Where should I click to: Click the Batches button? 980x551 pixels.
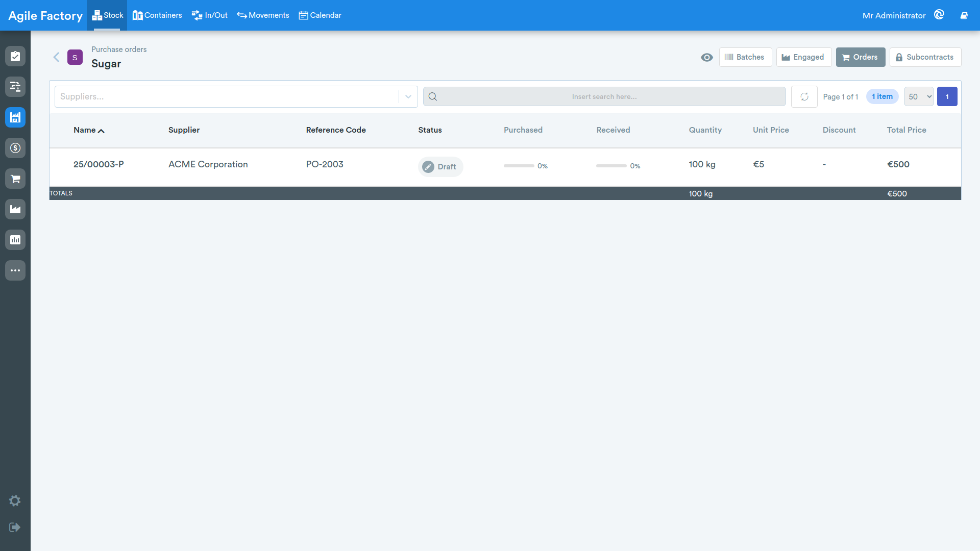(745, 57)
